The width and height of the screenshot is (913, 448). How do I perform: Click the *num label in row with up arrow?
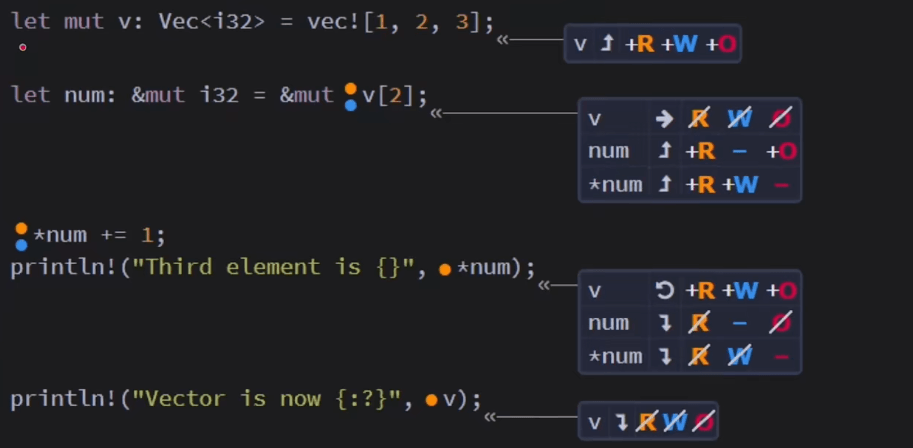click(615, 185)
